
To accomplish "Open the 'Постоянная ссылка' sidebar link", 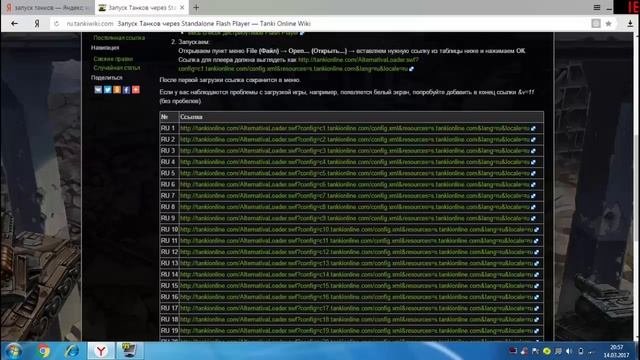I will coord(119,38).
